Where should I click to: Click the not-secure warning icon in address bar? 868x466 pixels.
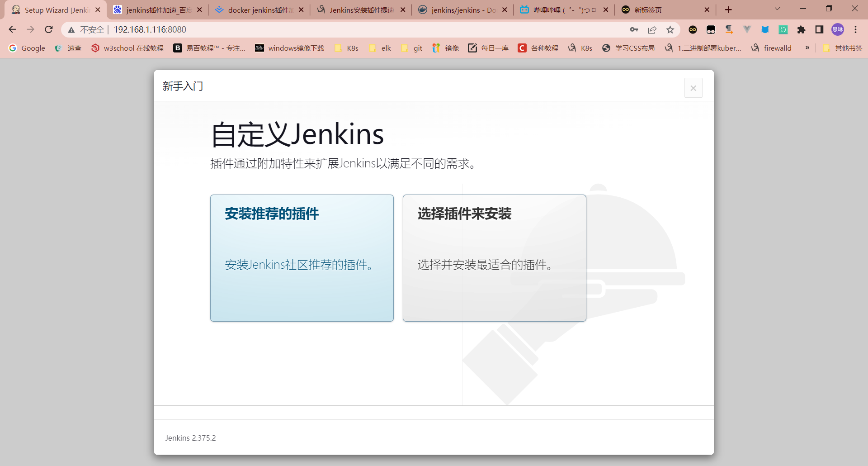tap(71, 30)
